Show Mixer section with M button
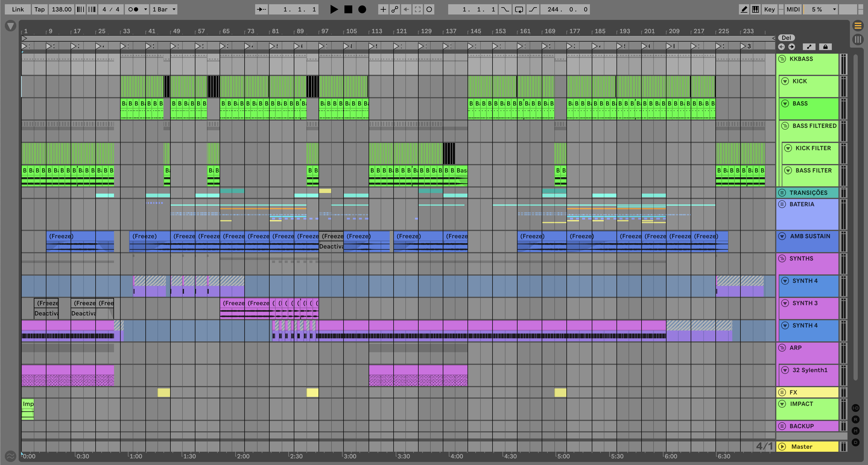This screenshot has height=465, width=868. pos(856,431)
